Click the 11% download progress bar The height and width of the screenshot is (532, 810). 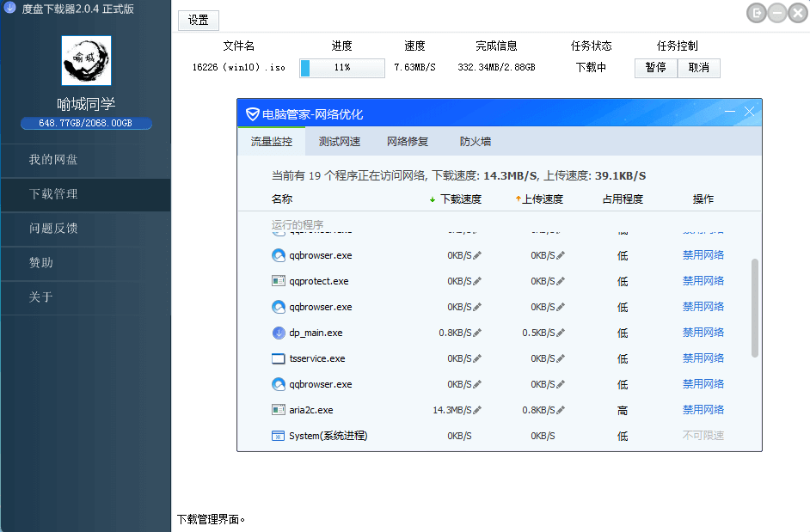pos(342,68)
